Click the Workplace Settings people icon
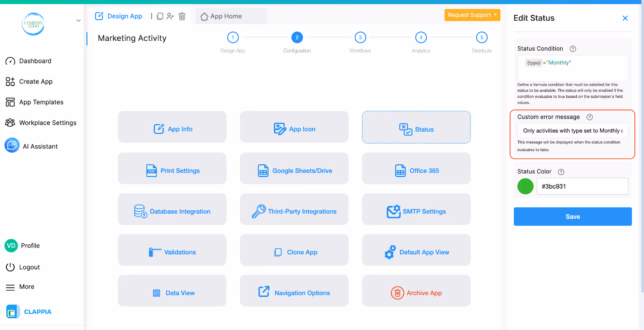 click(10, 122)
